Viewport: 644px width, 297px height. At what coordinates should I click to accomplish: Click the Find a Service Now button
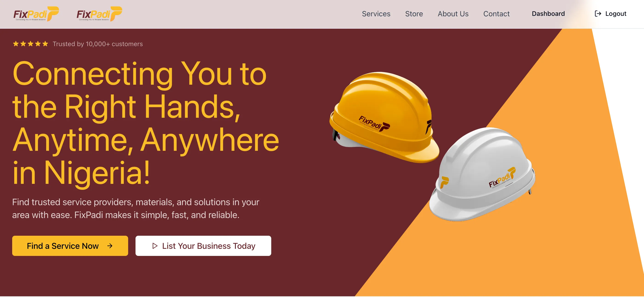[70, 246]
